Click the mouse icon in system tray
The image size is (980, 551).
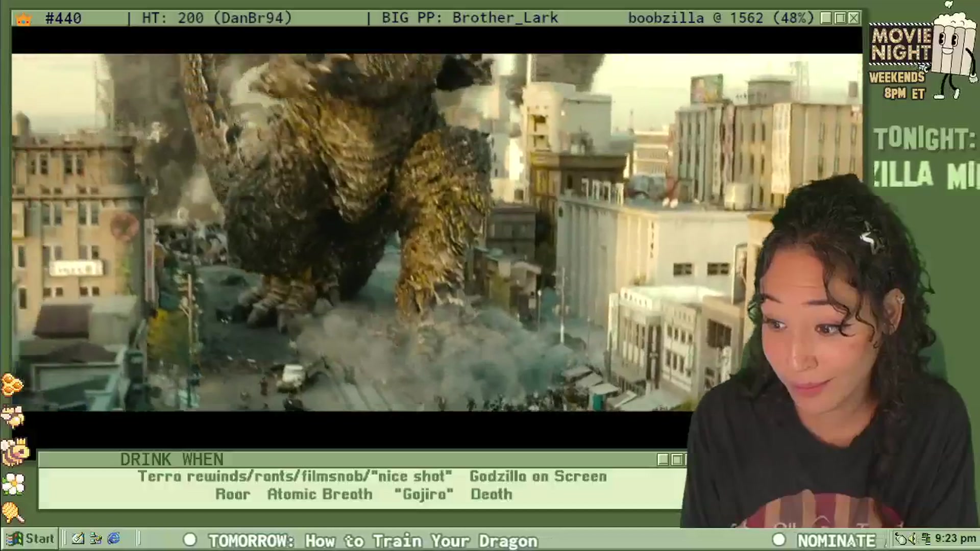point(902,539)
